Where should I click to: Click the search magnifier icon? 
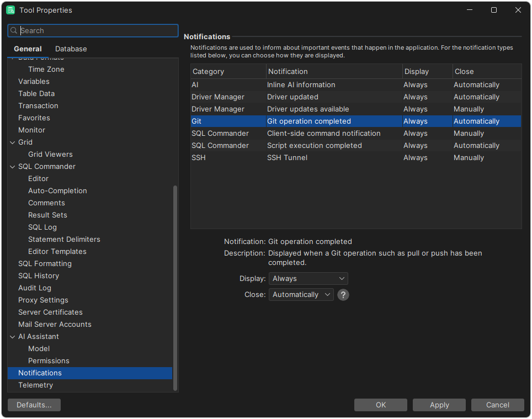tap(14, 30)
